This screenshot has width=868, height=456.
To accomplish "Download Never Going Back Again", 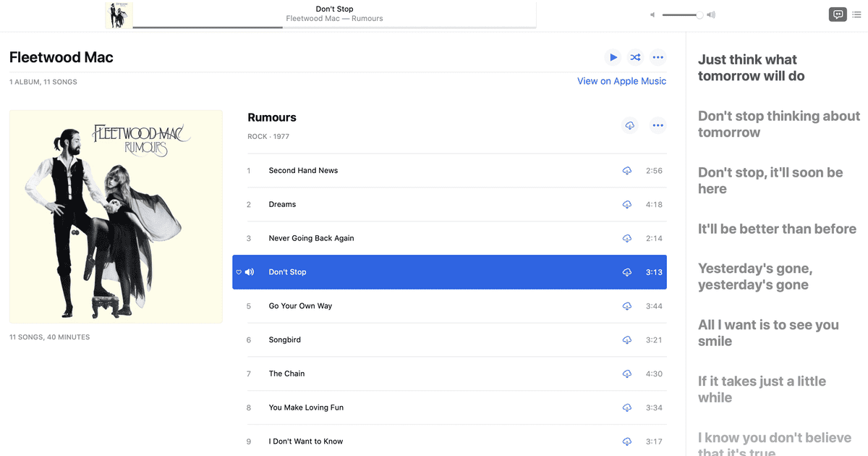I will [627, 238].
